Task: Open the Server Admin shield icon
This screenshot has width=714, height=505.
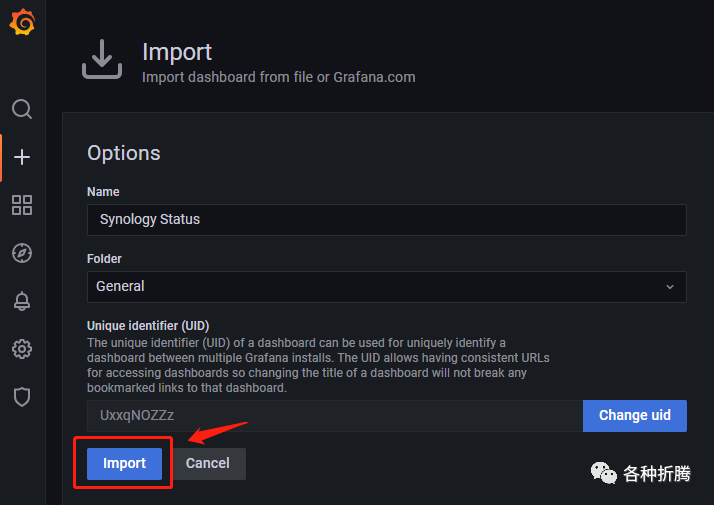Action: tap(22, 397)
